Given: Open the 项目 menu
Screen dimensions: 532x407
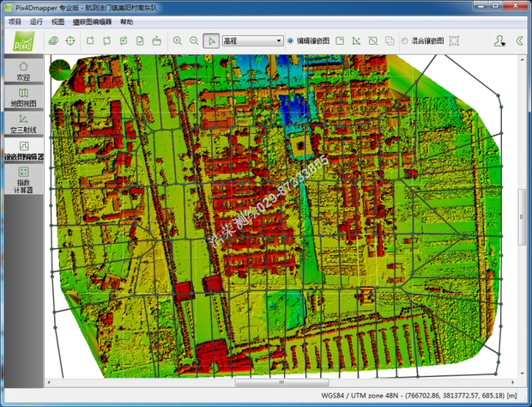Looking at the screenshot, I should pos(15,22).
